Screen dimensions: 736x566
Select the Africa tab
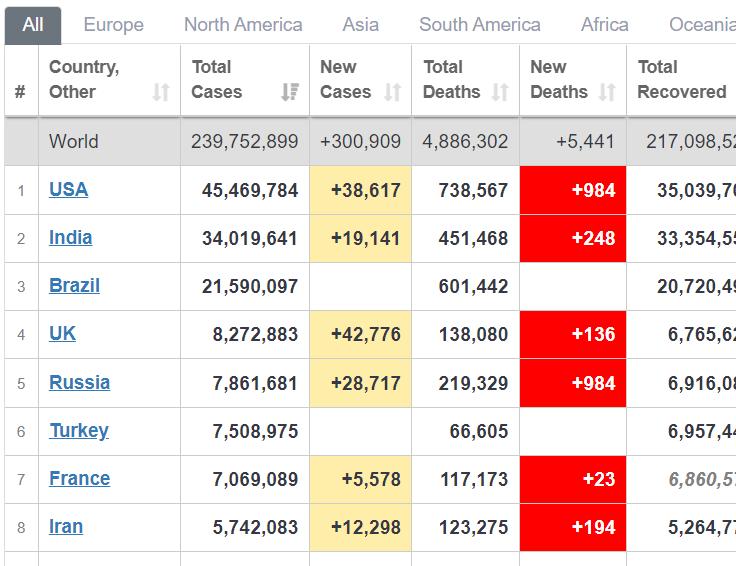coord(604,25)
